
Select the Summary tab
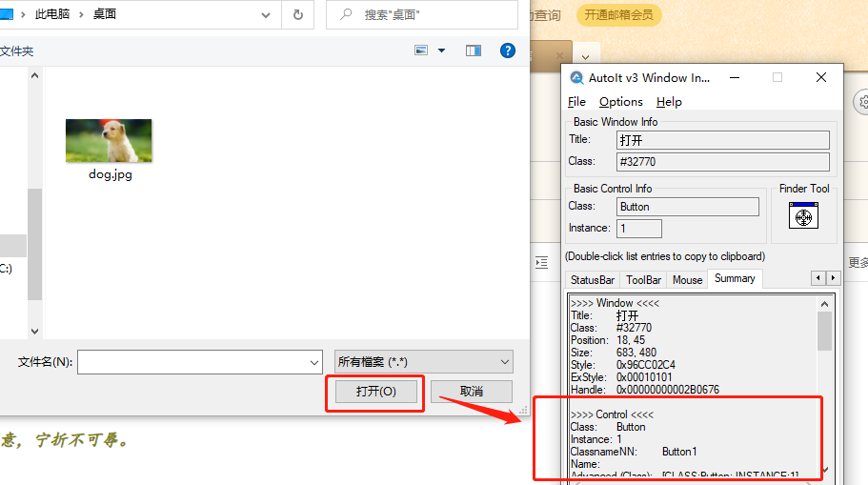[x=735, y=278]
